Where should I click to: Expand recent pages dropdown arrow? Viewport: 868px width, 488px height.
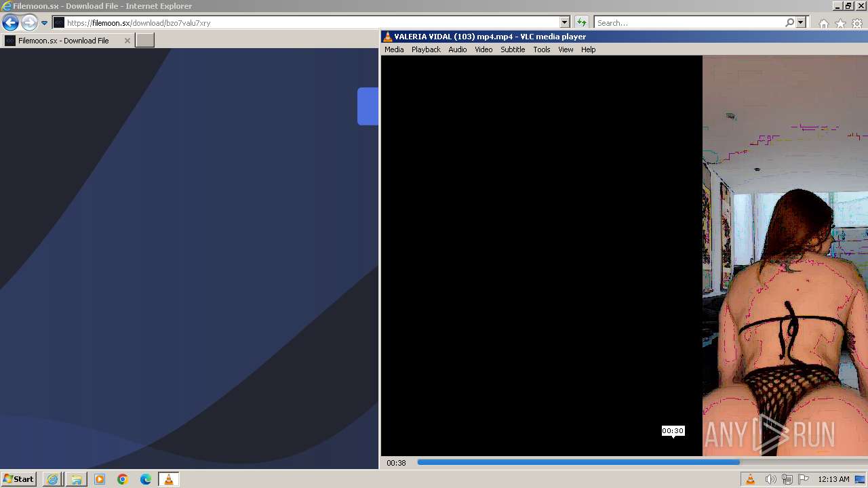coord(44,22)
